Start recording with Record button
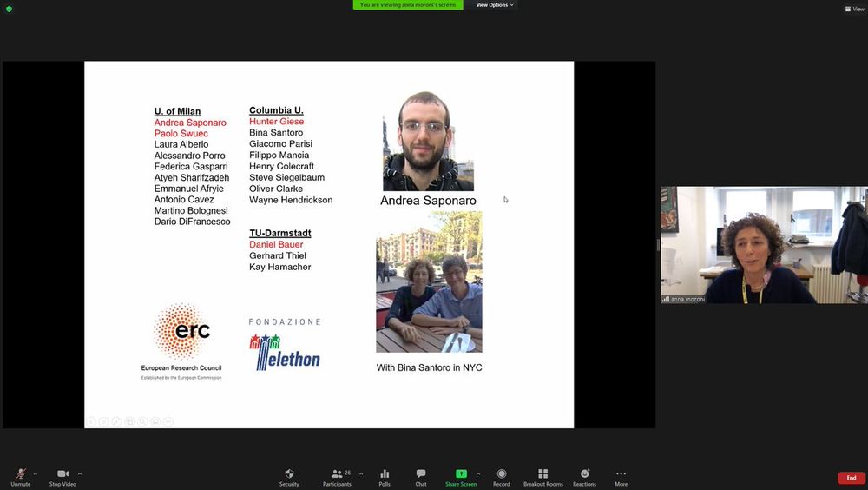 [502, 477]
